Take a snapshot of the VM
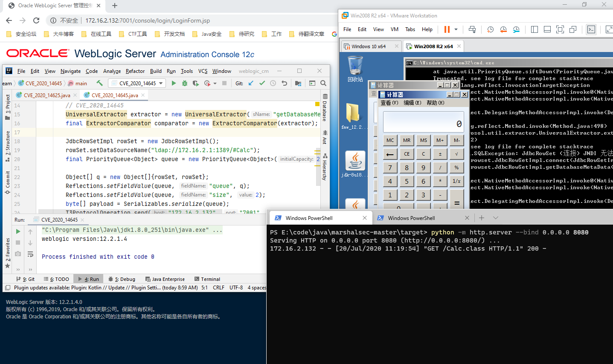Screen dimensions: 613x364 (491, 29)
